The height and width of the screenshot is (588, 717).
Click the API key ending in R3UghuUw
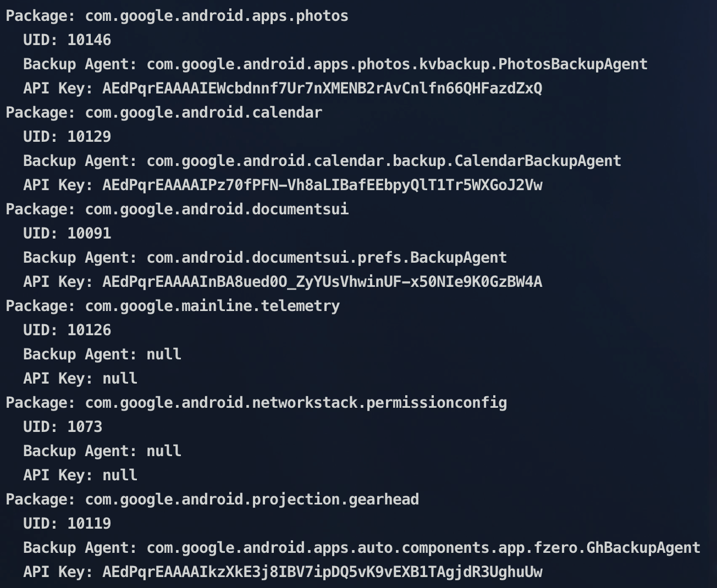pyautogui.click(x=322, y=572)
